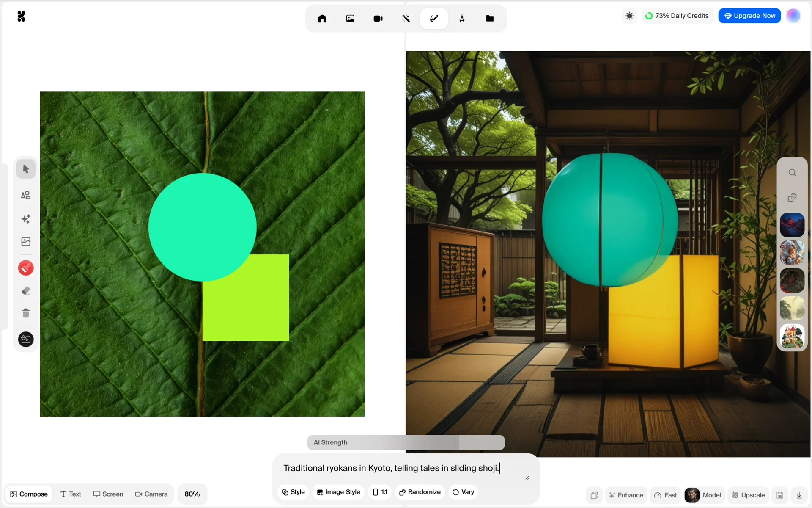Select the red-roofed castle style thumbnail
This screenshot has height=508, width=812.
click(792, 337)
